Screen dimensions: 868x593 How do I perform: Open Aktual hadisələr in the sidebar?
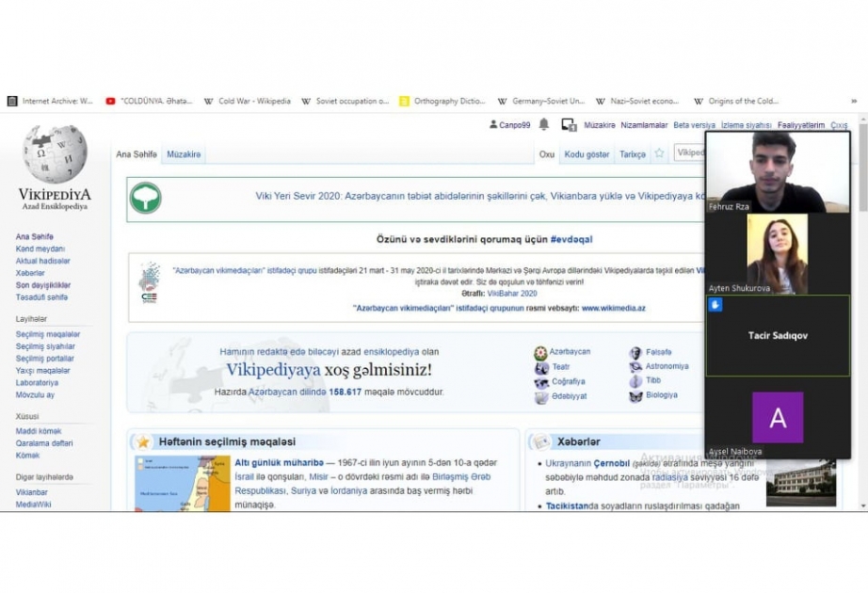[42, 262]
